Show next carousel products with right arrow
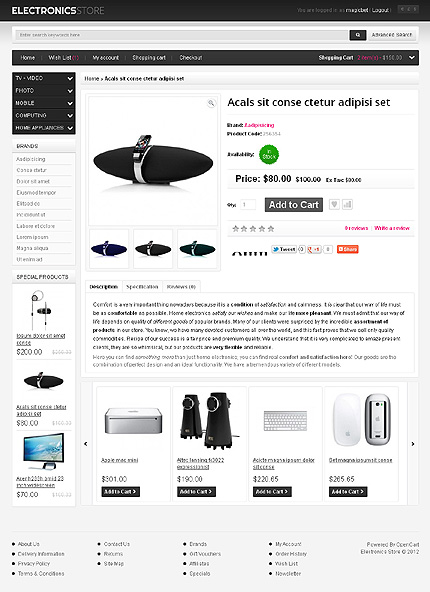 413,444
